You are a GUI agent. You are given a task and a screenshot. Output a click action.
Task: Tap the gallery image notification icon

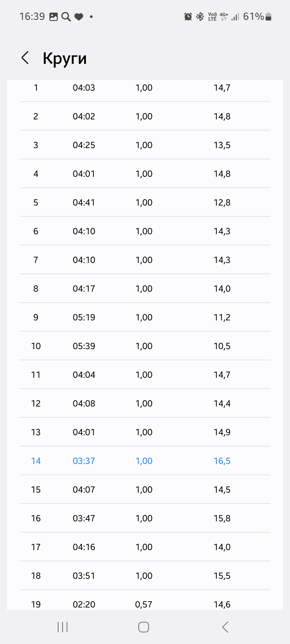click(53, 17)
